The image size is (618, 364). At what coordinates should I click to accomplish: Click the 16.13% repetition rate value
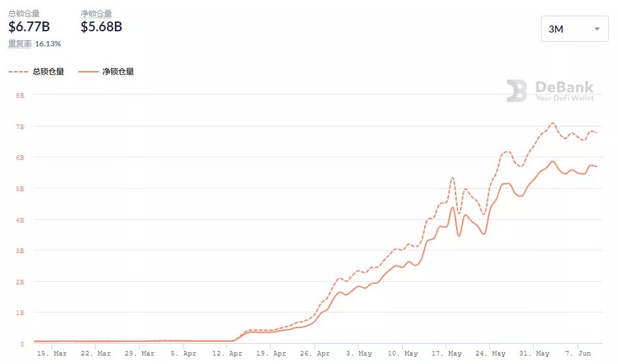point(48,44)
